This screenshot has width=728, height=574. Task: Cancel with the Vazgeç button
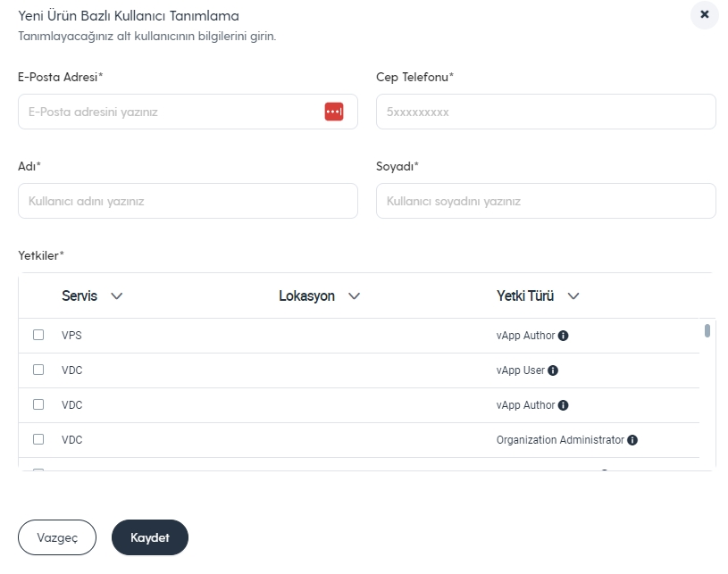[x=57, y=537]
